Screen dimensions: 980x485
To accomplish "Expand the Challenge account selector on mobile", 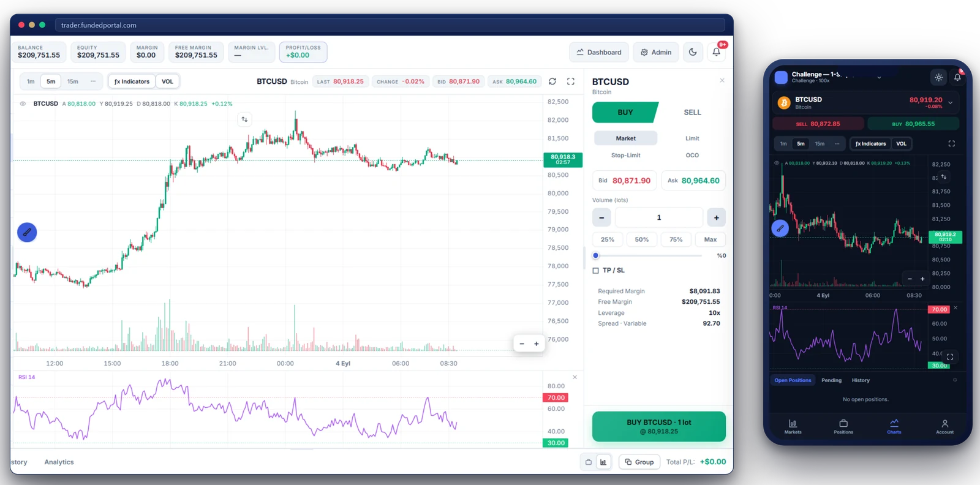I will [x=879, y=77].
